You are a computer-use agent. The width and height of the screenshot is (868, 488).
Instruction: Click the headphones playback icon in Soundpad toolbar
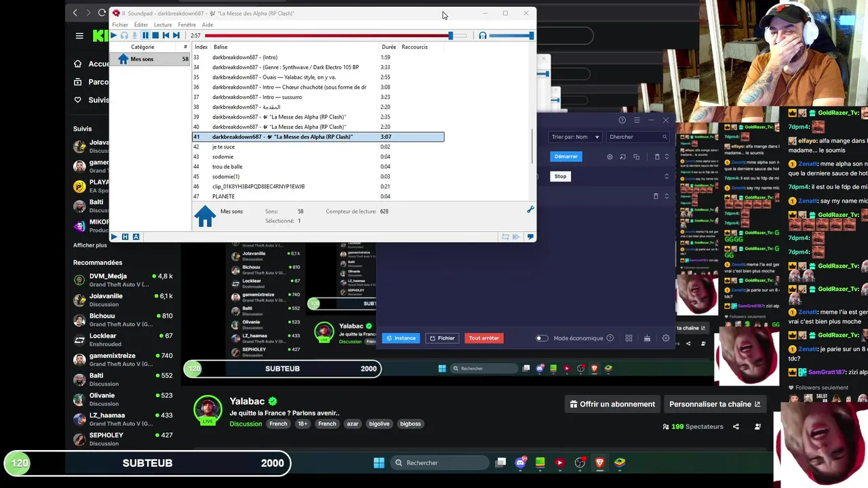(124, 35)
